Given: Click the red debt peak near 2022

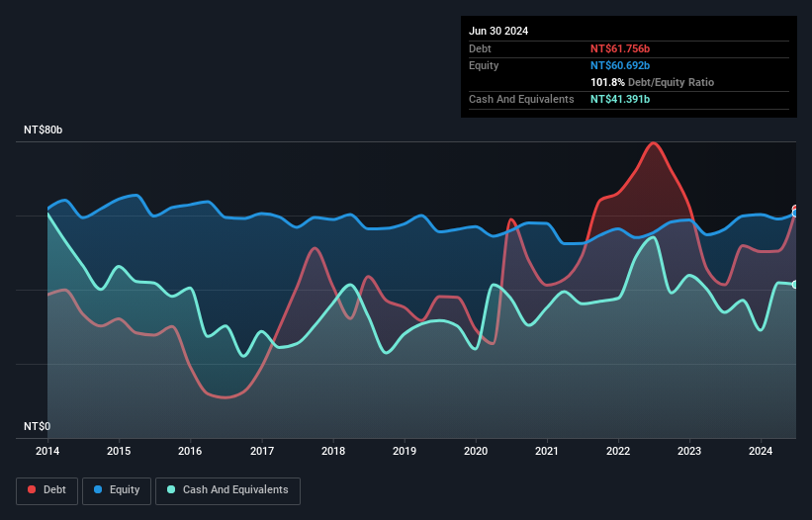Looking at the screenshot, I should click(x=653, y=142).
